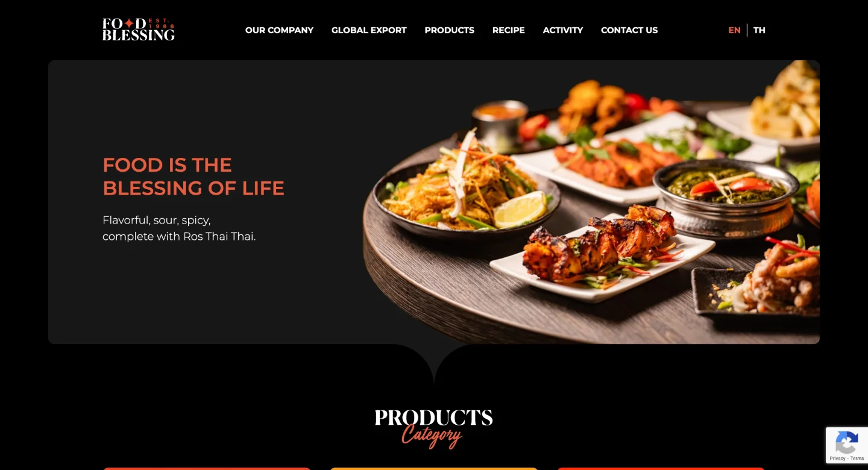The width and height of the screenshot is (868, 470).
Task: Click the reCAPTCHA Privacy link
Action: coord(837,459)
